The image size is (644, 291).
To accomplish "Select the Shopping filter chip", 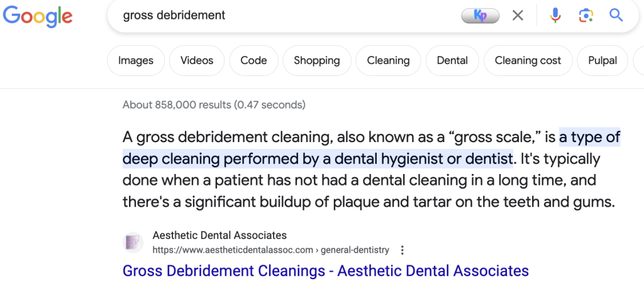I will [x=316, y=61].
